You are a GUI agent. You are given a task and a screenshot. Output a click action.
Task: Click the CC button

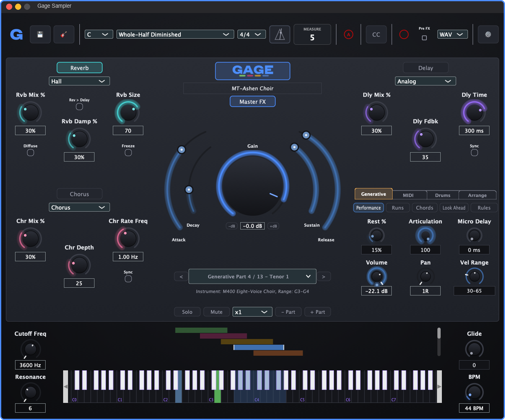[x=376, y=35]
